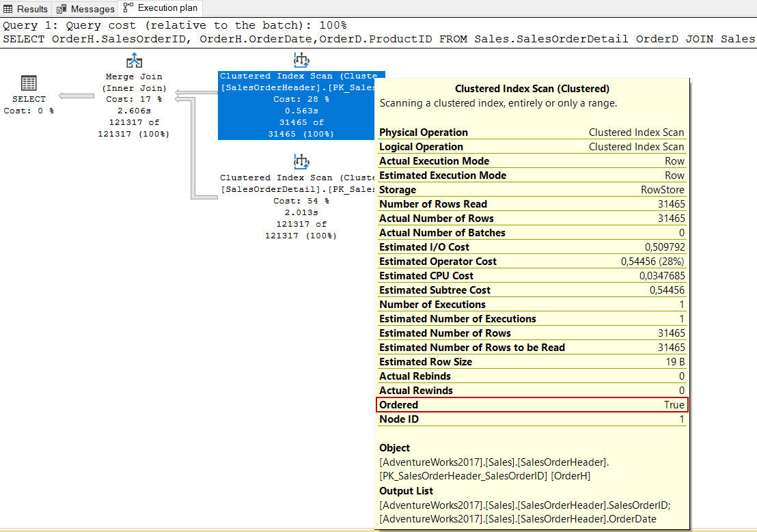The height and width of the screenshot is (532, 757).
Task: Click the Merge Join 2.606s timing text
Action: [x=134, y=111]
